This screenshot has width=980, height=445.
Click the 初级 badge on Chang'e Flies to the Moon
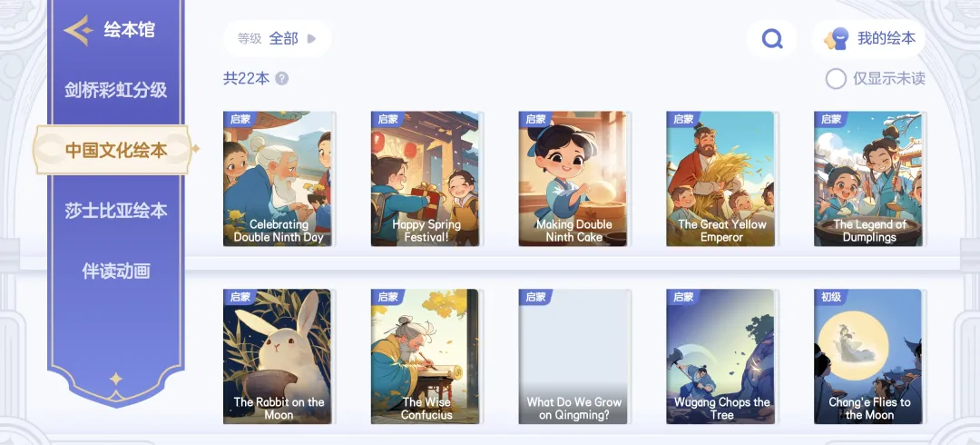830,297
